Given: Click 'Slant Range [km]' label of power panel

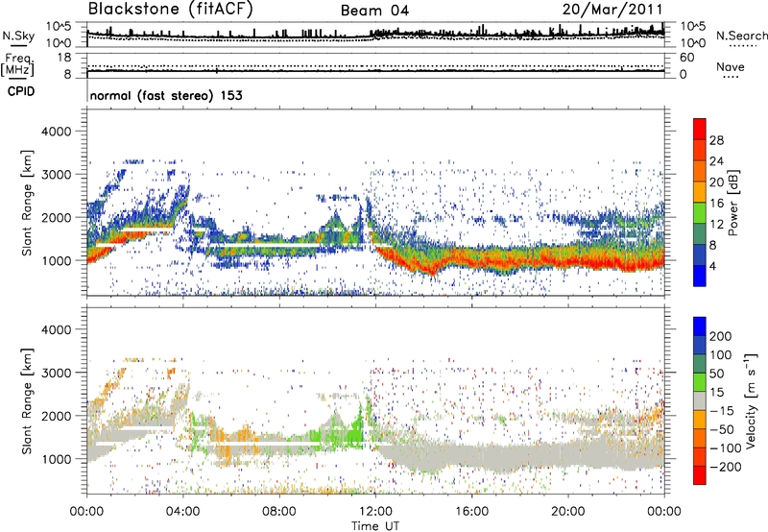Looking at the screenshot, I should (27, 203).
